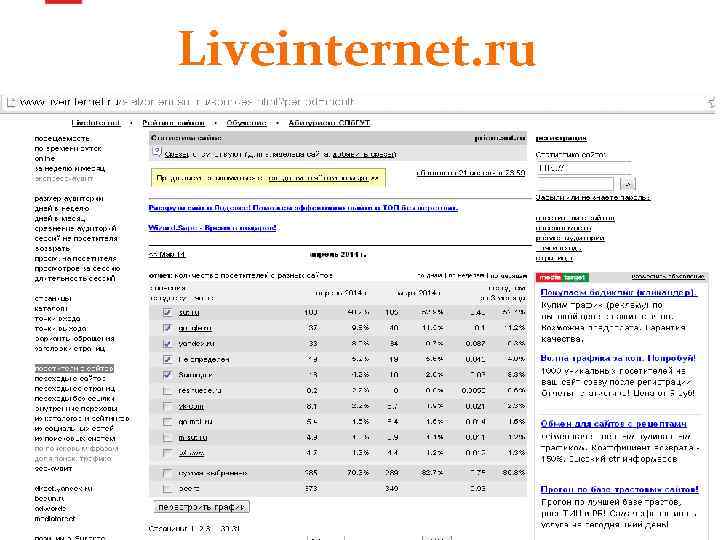Focus the site address field under 'Статистика сайта'
Viewport: 720px width, 540px height.
tap(584, 168)
